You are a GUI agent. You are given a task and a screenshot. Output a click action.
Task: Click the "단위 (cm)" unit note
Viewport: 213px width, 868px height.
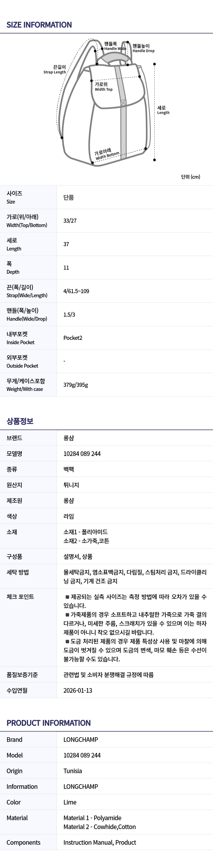(190, 177)
